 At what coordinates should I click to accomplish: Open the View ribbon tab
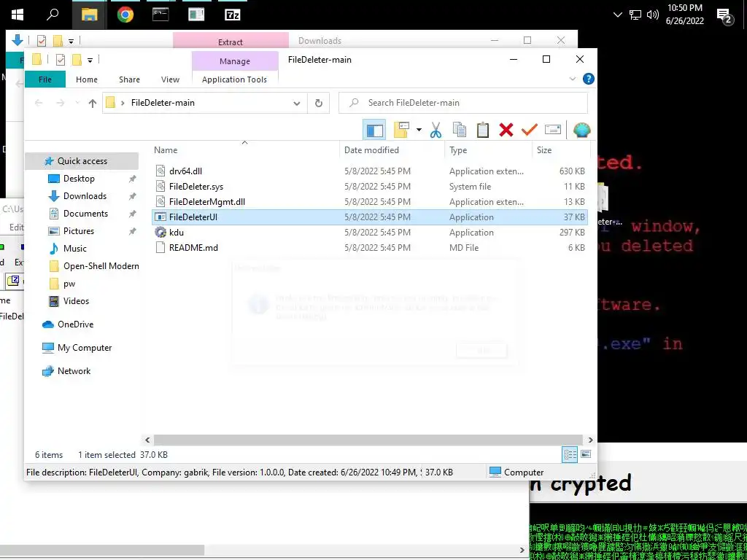coord(170,79)
